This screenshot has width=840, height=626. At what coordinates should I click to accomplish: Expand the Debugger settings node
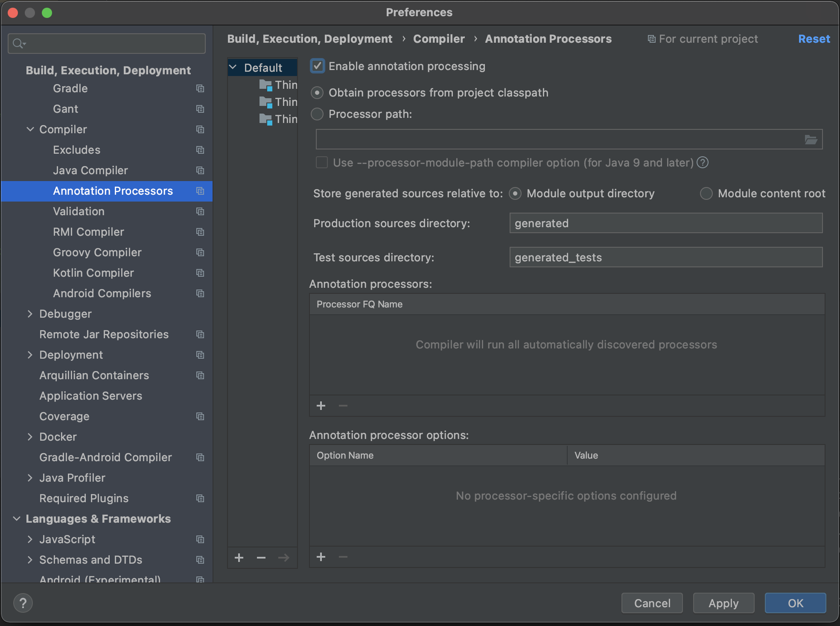click(x=30, y=314)
